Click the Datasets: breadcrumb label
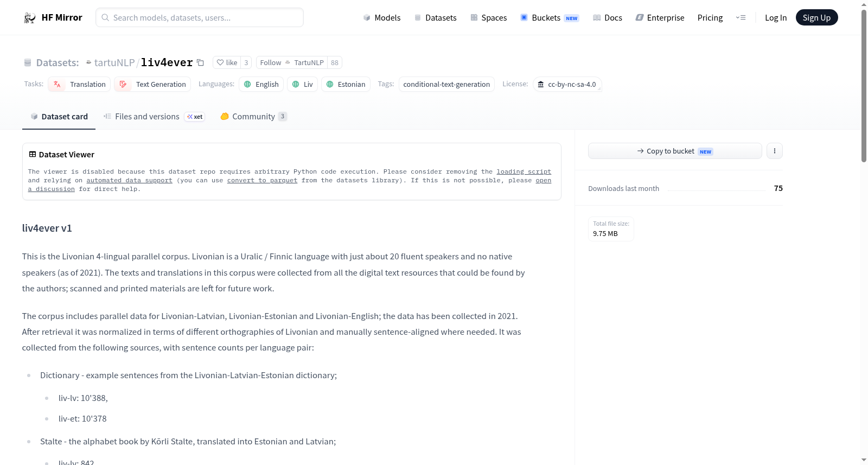 (x=58, y=62)
